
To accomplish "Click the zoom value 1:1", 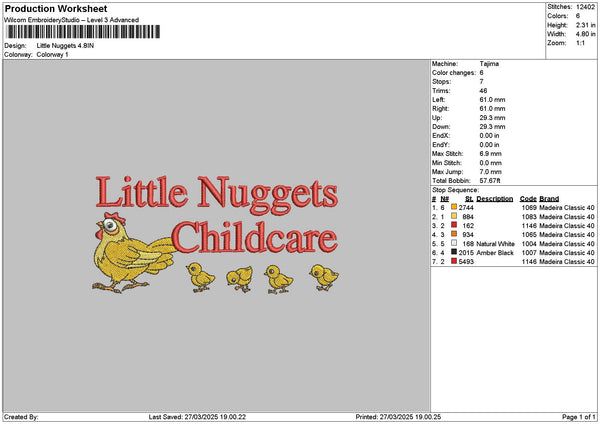I will coord(580,43).
